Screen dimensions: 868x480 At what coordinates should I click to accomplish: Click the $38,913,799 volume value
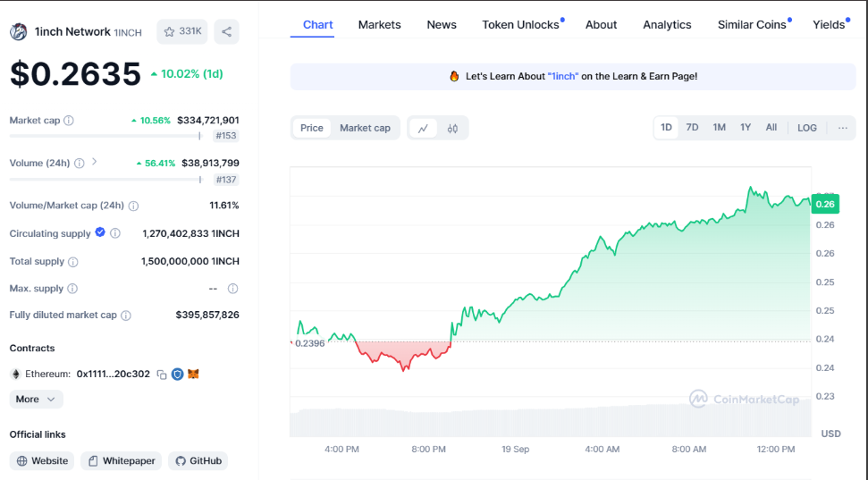click(210, 163)
